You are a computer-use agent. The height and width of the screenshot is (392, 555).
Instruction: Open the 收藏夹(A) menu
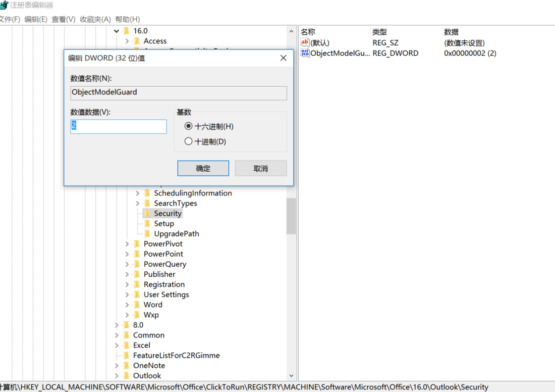[95, 19]
